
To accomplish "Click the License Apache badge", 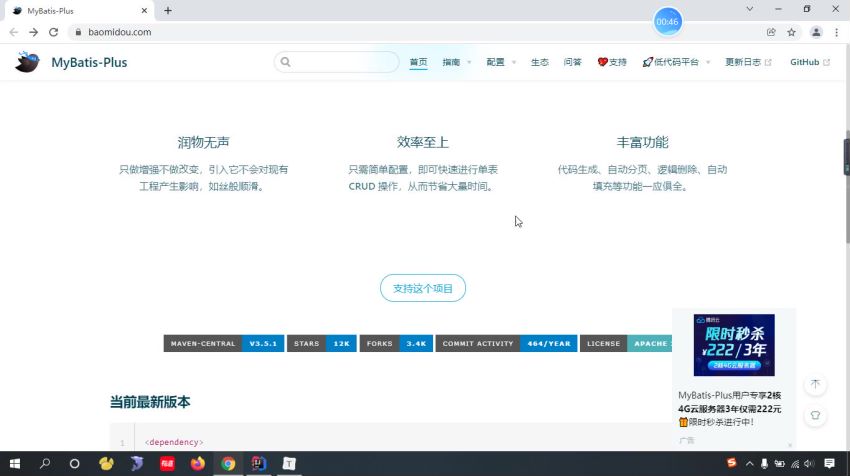I will point(626,343).
